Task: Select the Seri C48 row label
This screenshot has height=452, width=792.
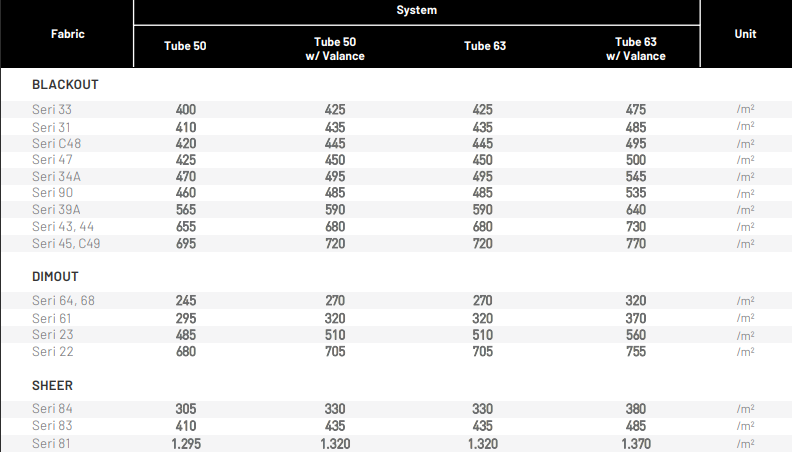Action: pos(57,143)
